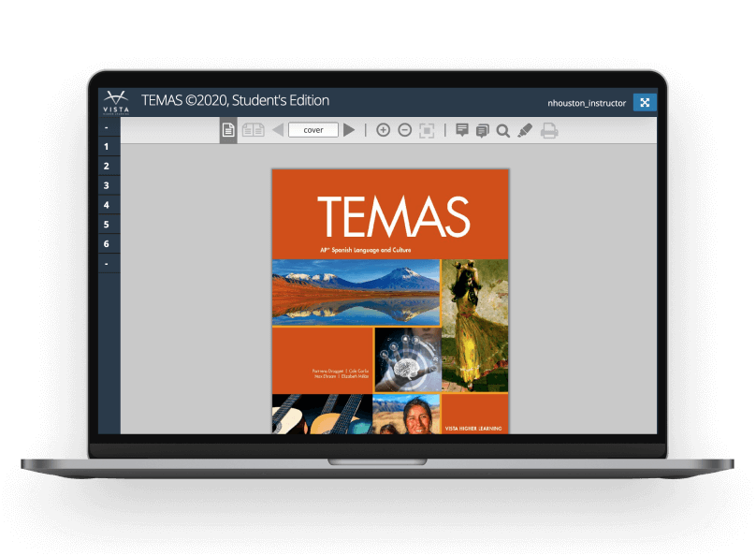Image resolution: width=756 pixels, height=555 pixels.
Task: Open the nhouston_instructor user name
Action: (587, 103)
